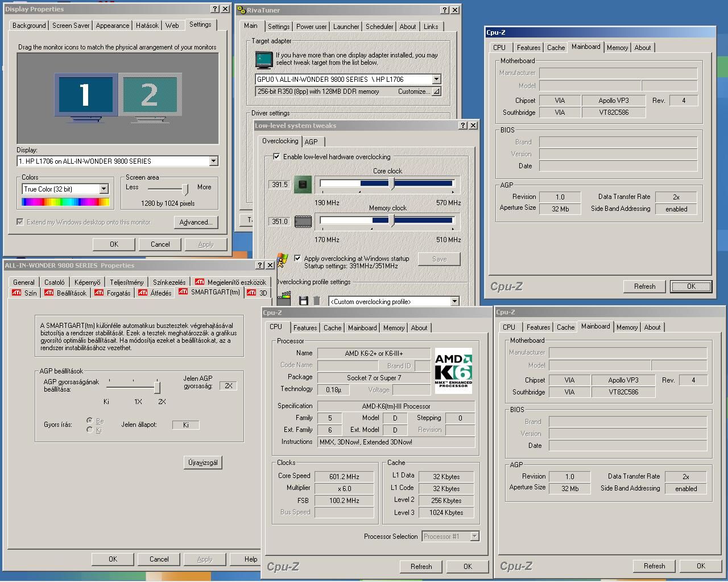Enable low-level hardware overclocking checkbox

pos(277,156)
